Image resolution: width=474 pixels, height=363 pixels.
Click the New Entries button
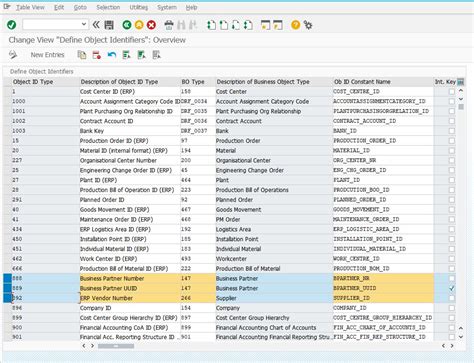[x=47, y=55]
